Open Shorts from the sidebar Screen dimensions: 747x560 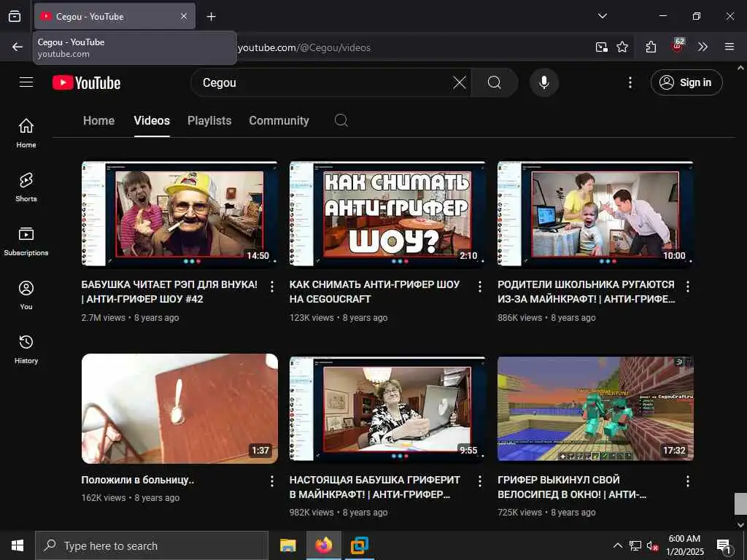click(x=26, y=187)
